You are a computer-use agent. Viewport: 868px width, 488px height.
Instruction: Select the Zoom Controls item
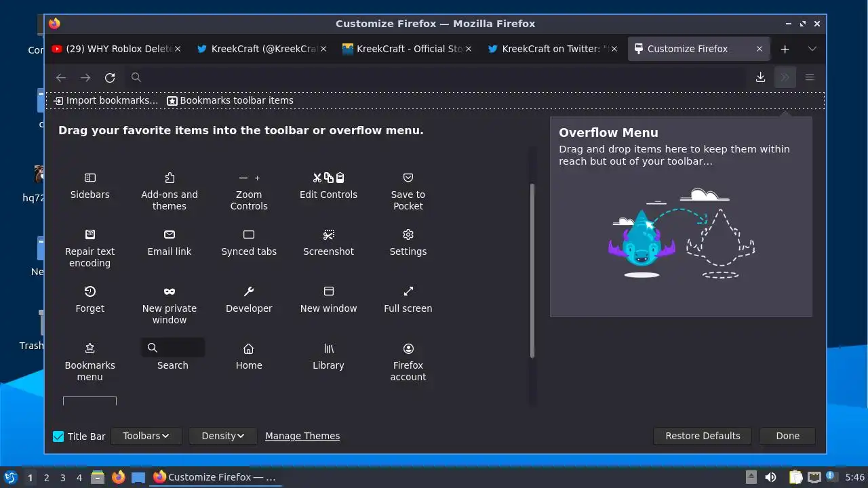[x=249, y=191]
